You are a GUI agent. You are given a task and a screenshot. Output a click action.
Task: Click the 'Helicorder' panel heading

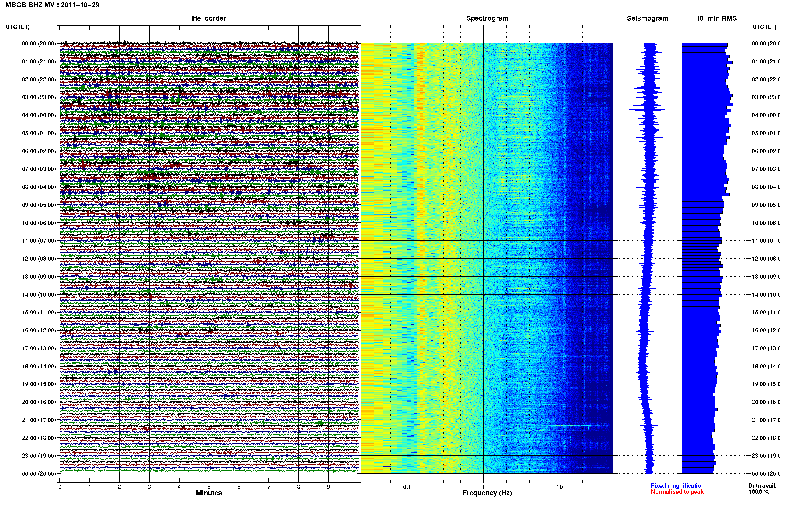pos(209,18)
